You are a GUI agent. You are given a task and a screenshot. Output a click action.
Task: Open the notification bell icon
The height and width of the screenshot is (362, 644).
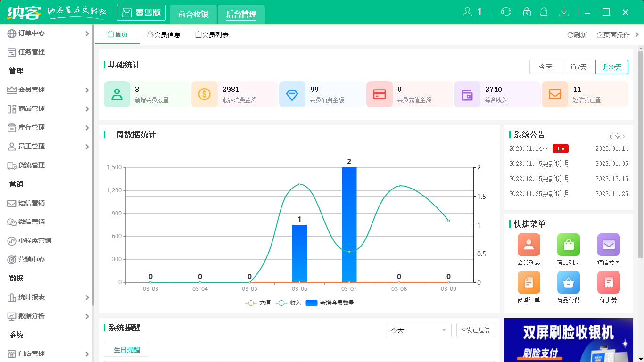point(544,11)
